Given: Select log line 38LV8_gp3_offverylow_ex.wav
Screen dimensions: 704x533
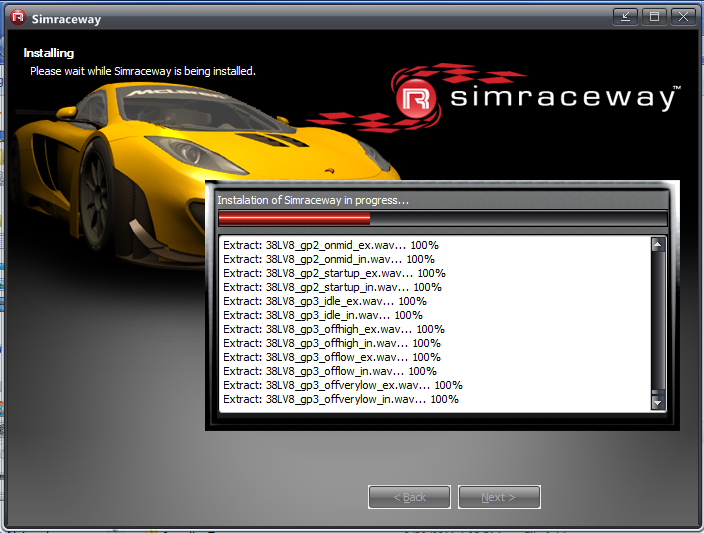Looking at the screenshot, I should click(343, 385).
